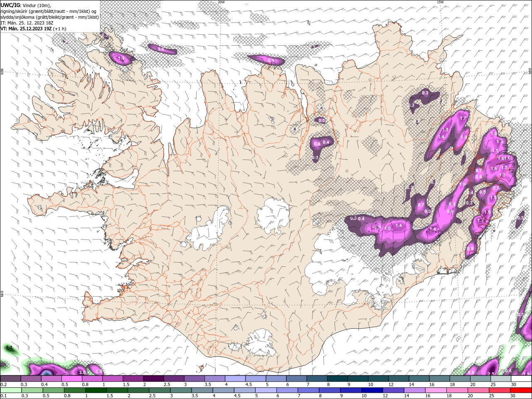
Task: Click the 'IT: Mán. 25. 12. 2023 18Z' line
Action: pyautogui.click(x=27, y=23)
